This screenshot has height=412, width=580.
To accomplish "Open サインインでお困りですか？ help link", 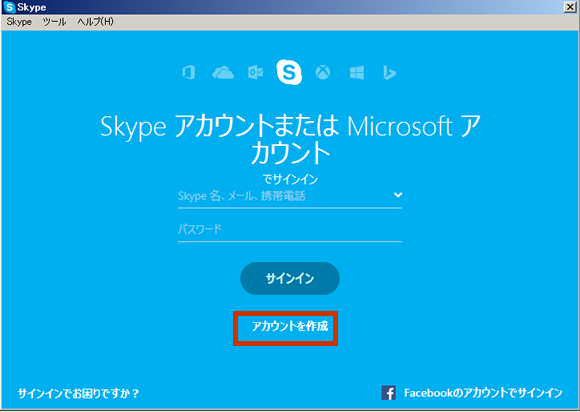I will (78, 393).
